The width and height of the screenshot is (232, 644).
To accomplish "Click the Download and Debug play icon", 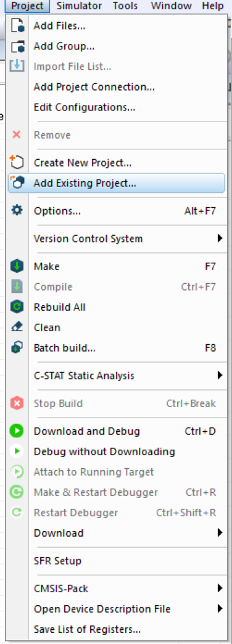I will (17, 431).
